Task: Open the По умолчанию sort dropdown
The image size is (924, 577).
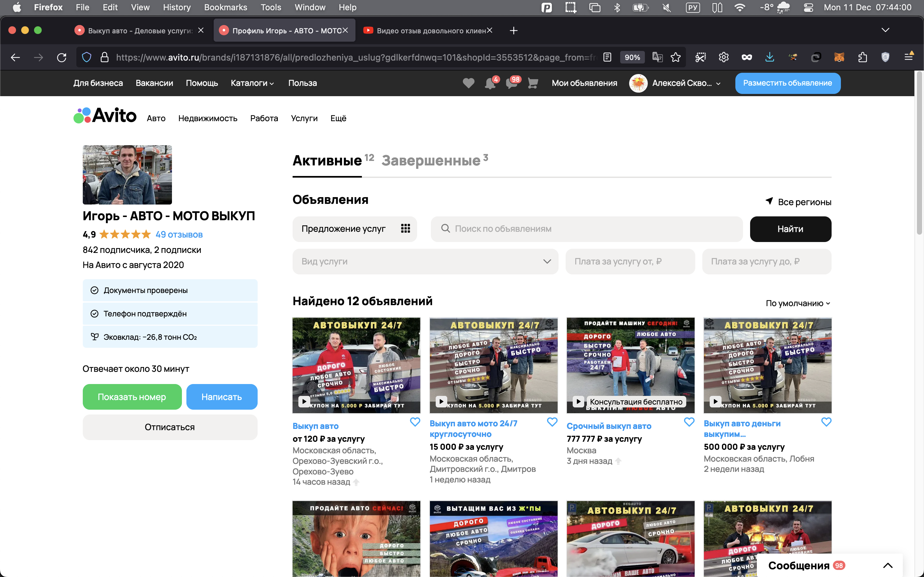Action: point(798,303)
